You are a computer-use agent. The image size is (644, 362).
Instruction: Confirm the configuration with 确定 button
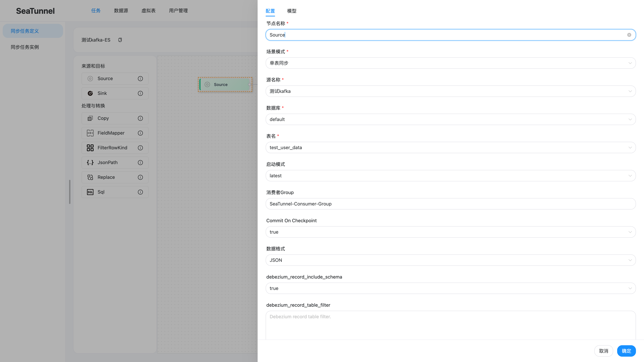tap(626, 351)
